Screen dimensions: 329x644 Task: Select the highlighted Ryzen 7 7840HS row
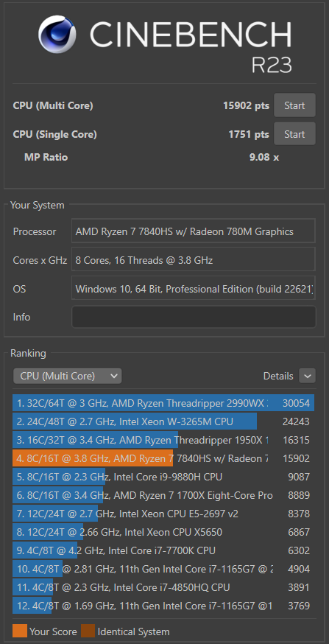[163, 458]
